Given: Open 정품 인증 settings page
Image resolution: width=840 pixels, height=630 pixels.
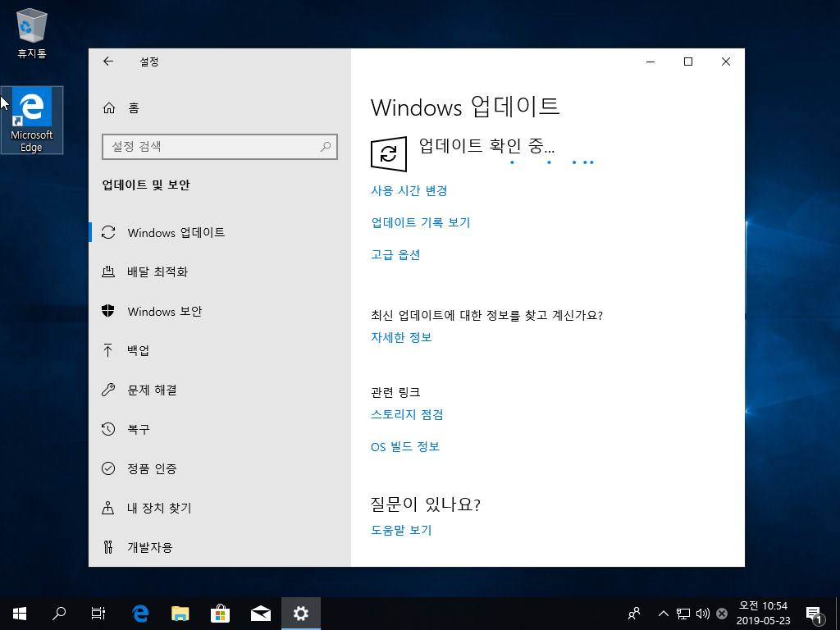Looking at the screenshot, I should click(x=220, y=468).
